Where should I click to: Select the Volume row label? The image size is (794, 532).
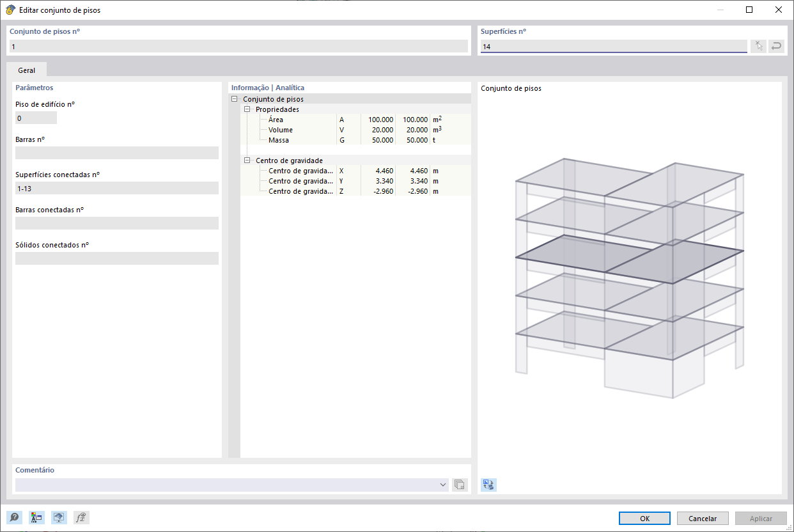(281, 130)
